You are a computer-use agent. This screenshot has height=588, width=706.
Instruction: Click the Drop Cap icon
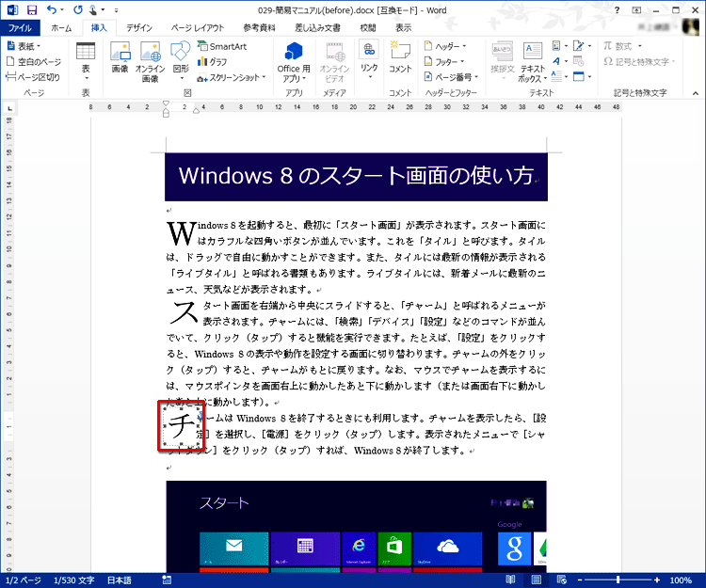point(559,76)
